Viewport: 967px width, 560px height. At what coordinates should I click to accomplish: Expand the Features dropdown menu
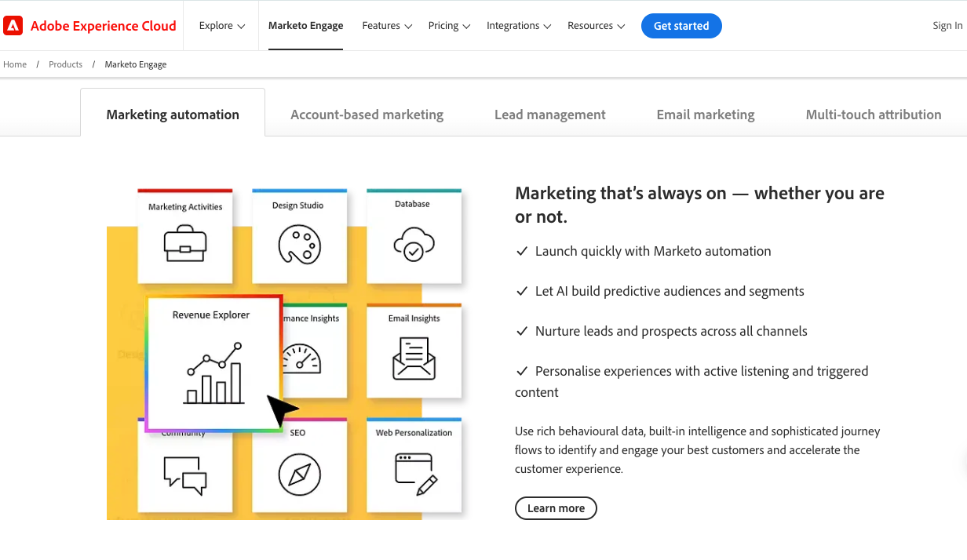tap(387, 26)
